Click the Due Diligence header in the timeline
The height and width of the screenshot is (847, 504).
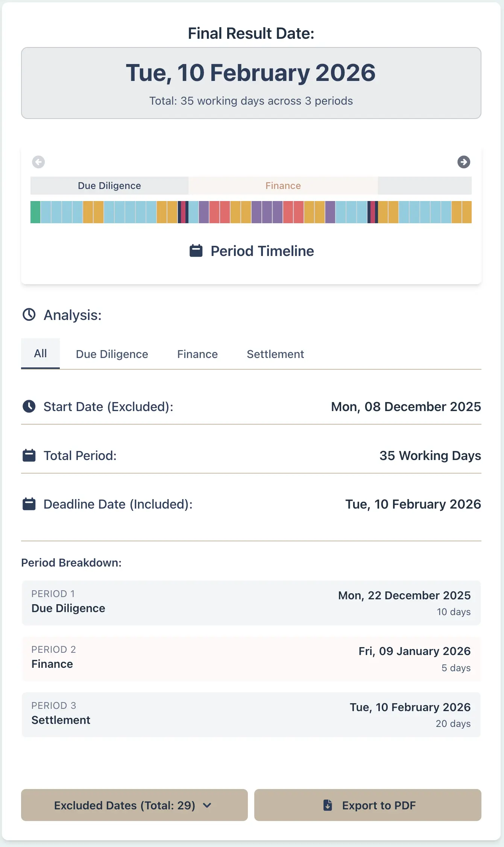109,185
